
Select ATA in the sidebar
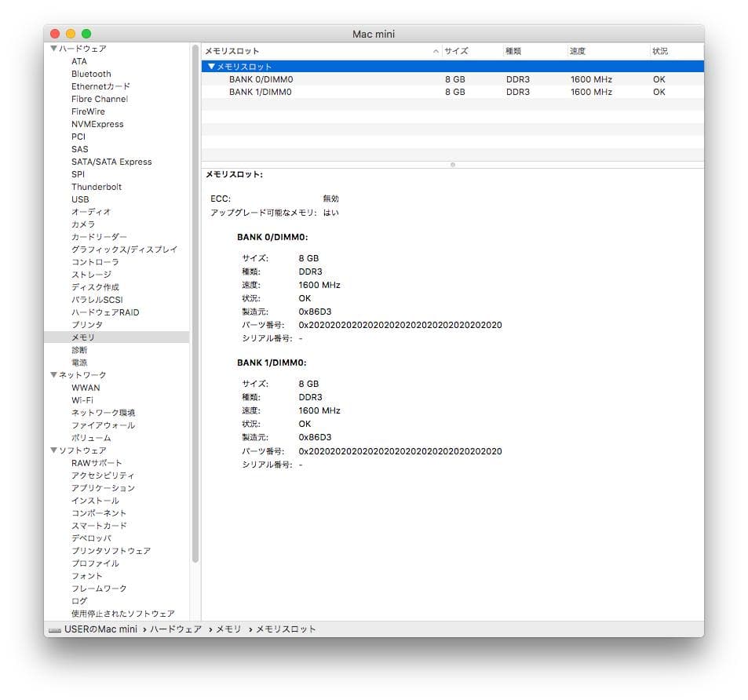pos(79,61)
